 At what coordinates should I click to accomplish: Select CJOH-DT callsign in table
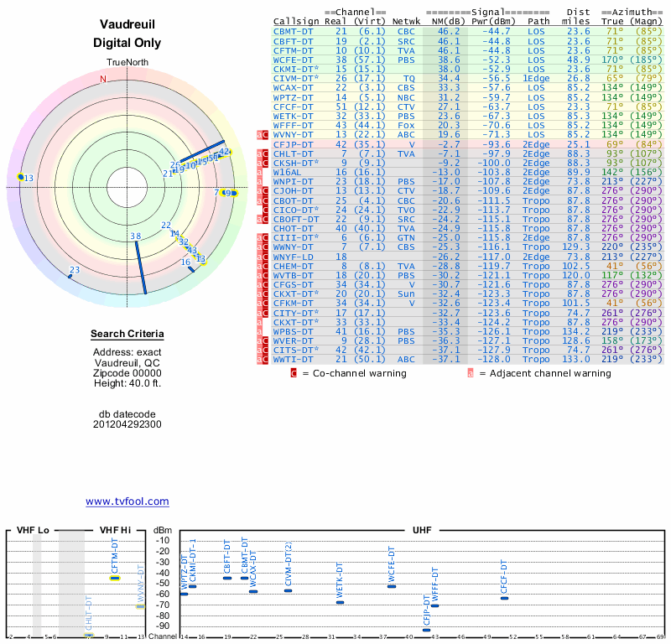293,191
